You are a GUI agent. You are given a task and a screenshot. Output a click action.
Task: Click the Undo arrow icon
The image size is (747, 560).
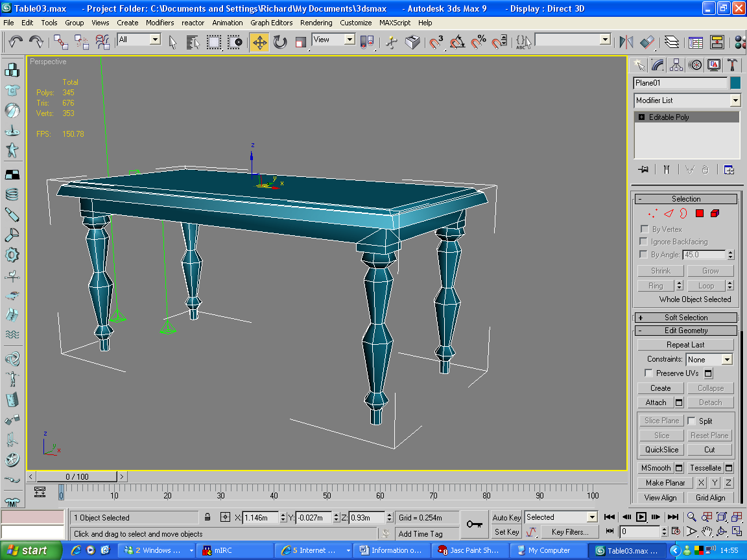pos(16,42)
